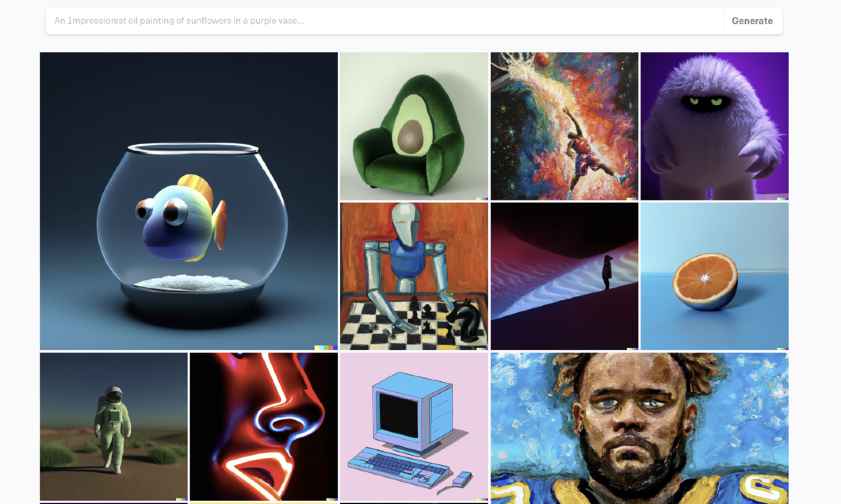
Task: Select the neon-outlined face image
Action: click(264, 427)
